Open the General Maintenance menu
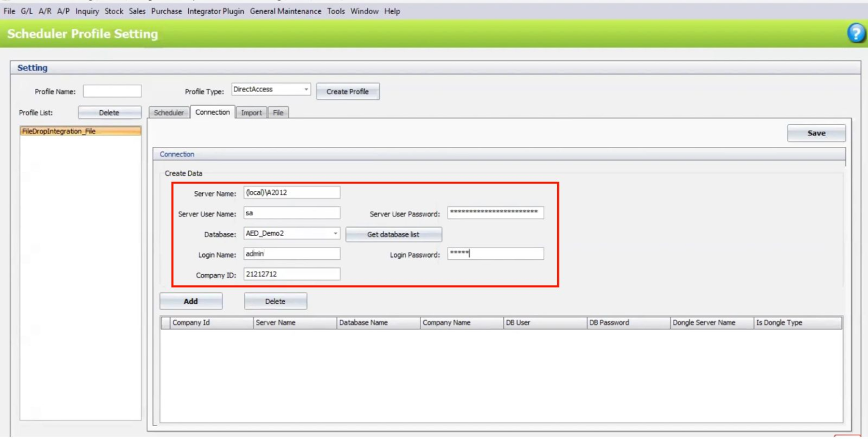 coord(286,12)
